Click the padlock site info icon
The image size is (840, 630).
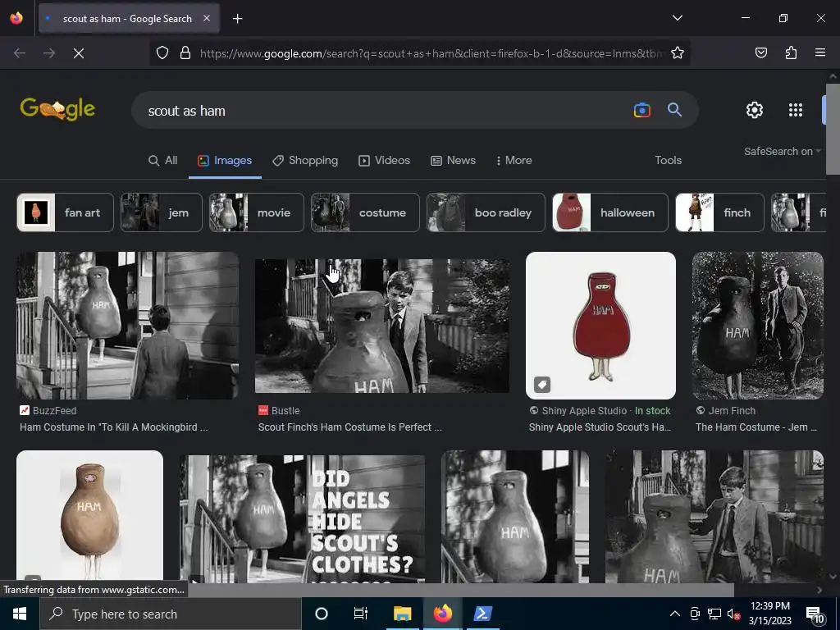pyautogui.click(x=185, y=52)
